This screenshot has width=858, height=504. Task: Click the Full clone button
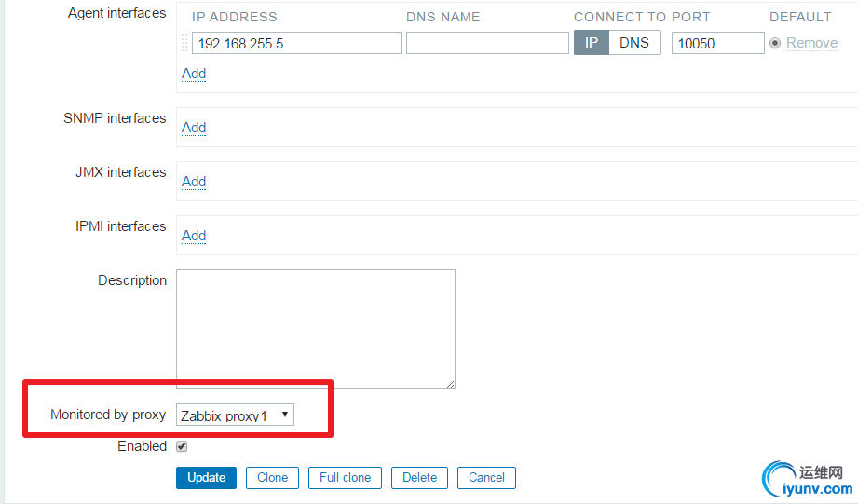[345, 478]
